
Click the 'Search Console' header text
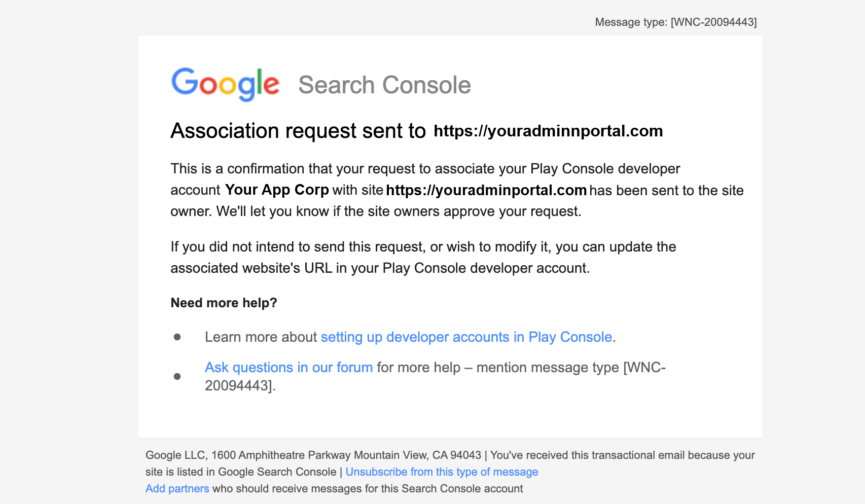coord(384,85)
